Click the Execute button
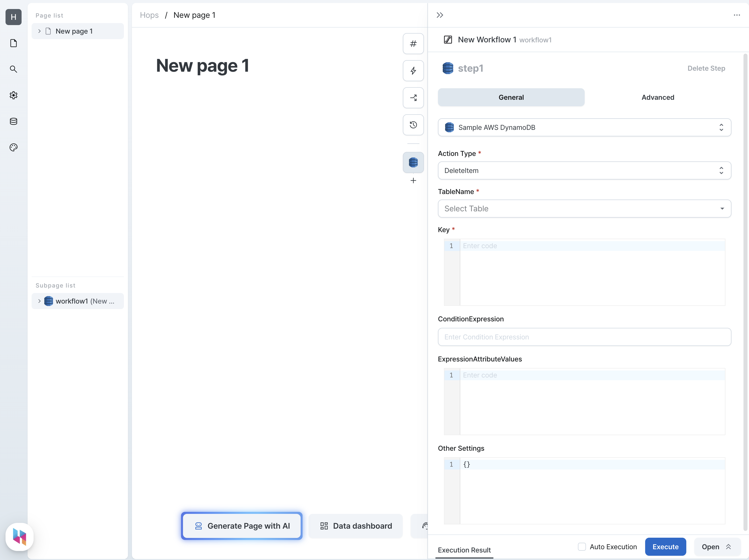The image size is (749, 560). (665, 546)
